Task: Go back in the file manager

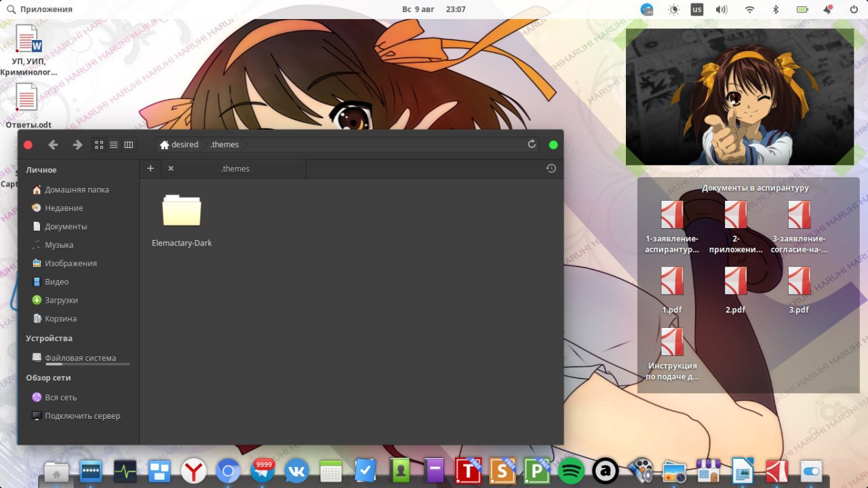Action: click(53, 145)
